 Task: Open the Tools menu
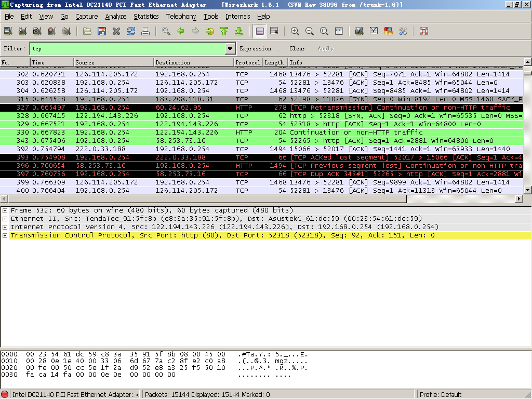pos(211,16)
